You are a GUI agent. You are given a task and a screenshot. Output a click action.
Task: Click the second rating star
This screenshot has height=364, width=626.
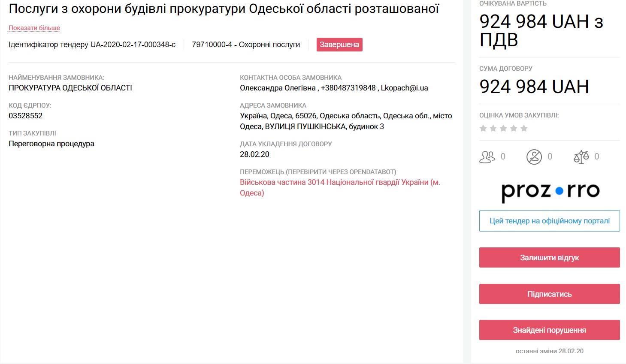coord(493,128)
